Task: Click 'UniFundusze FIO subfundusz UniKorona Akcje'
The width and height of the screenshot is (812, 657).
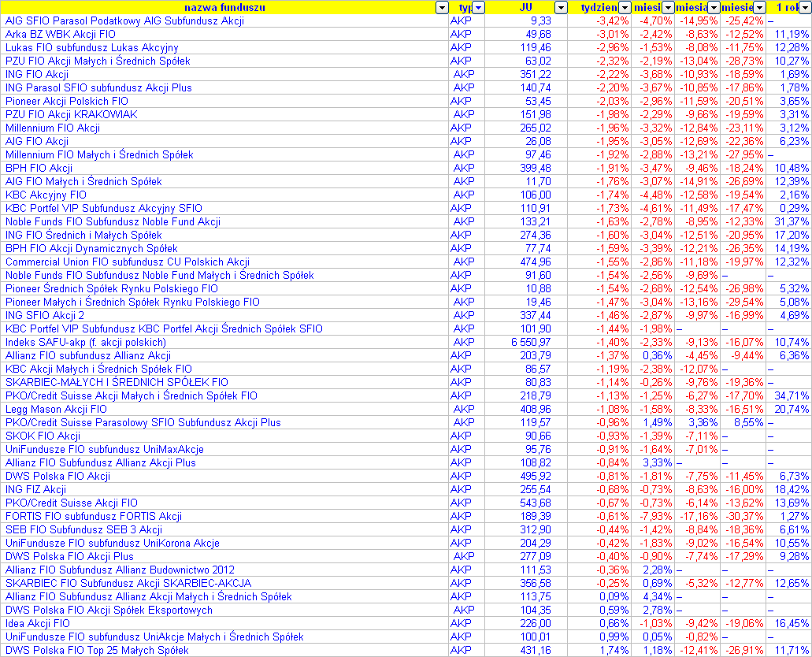Action: tap(113, 544)
